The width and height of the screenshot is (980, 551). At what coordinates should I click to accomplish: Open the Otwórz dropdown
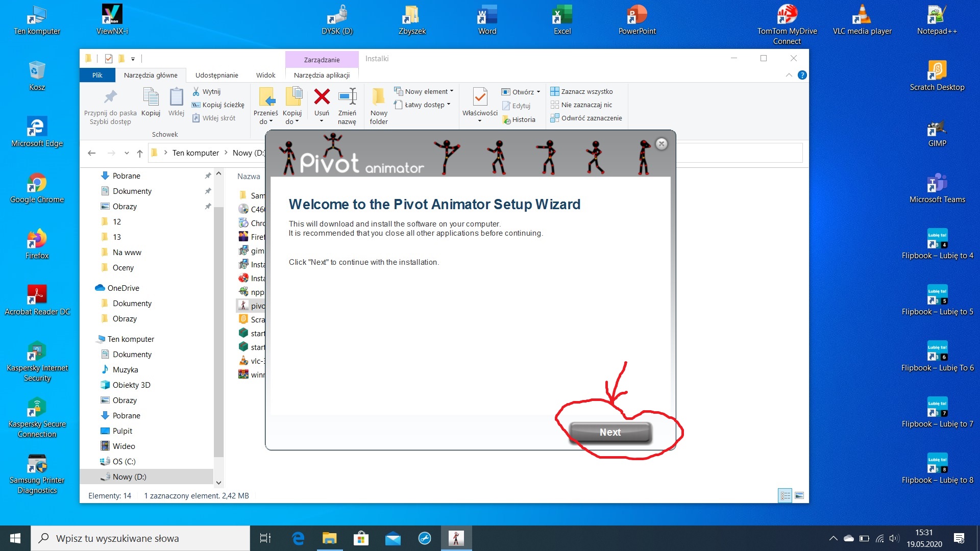[521, 92]
